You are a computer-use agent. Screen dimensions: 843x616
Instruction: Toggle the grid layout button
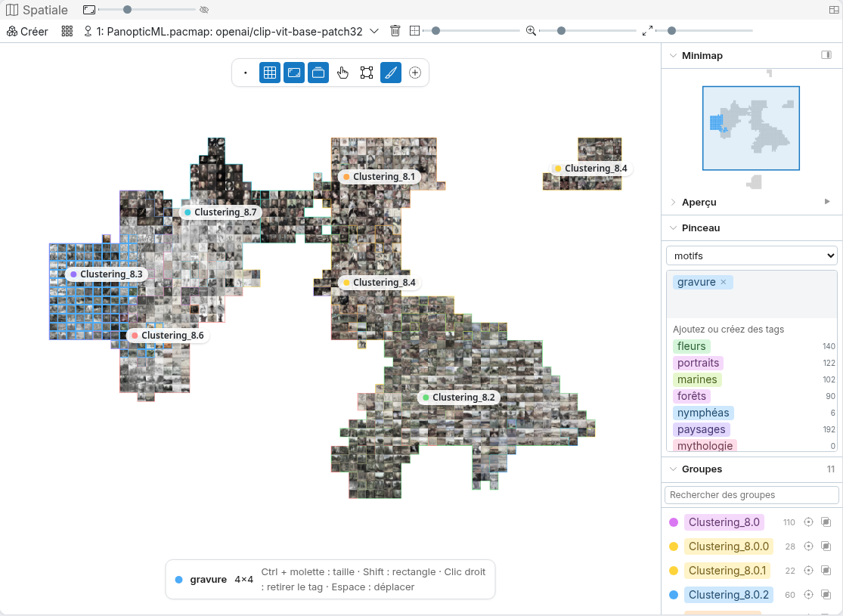click(x=270, y=73)
